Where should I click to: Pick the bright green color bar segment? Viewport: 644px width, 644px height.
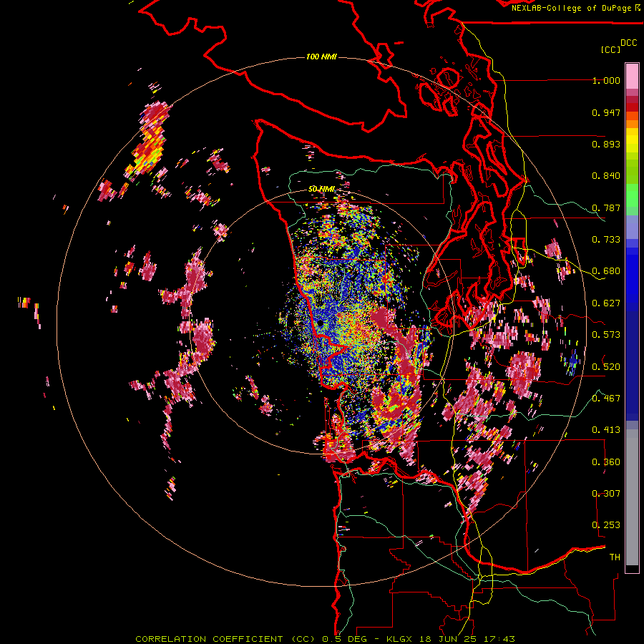(x=632, y=195)
